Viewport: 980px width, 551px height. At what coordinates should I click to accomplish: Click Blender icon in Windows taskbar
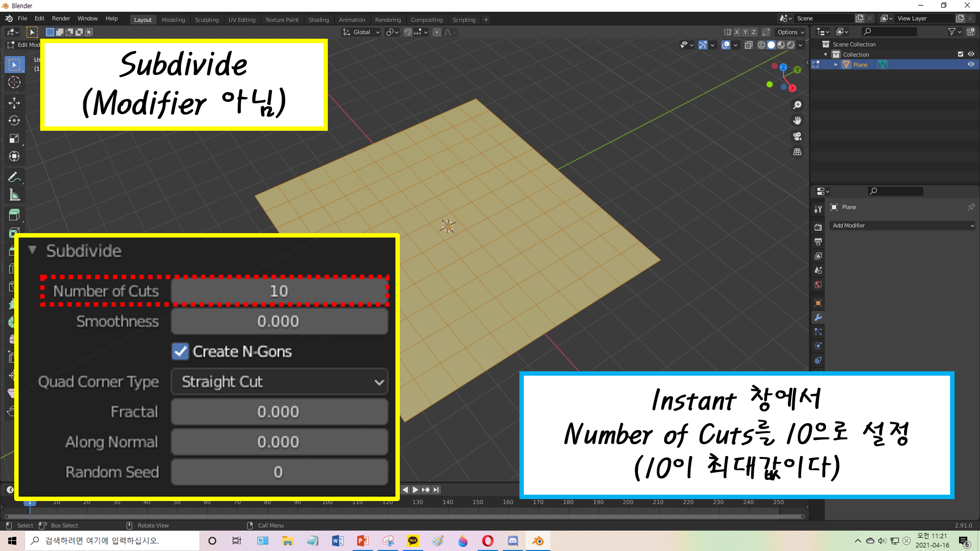[538, 541]
